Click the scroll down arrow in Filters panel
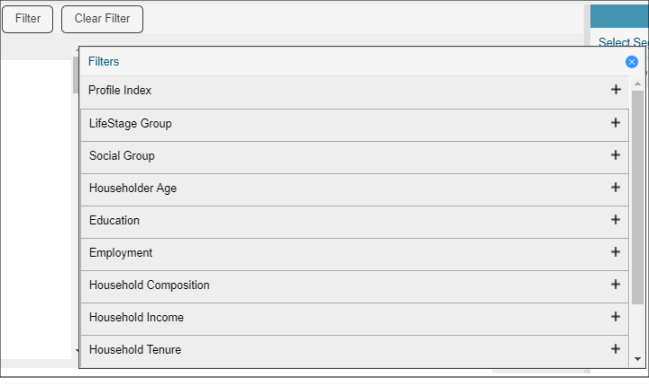This screenshot has height=386, width=649. [x=638, y=359]
